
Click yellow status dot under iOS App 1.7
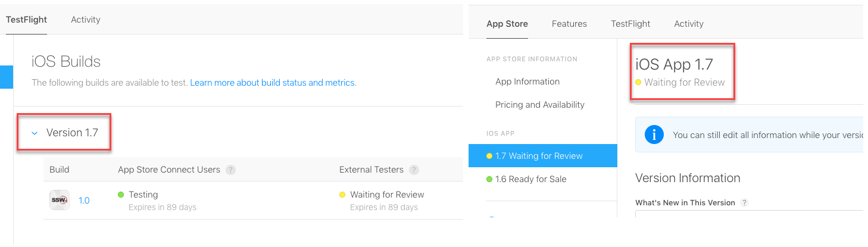pos(639,83)
